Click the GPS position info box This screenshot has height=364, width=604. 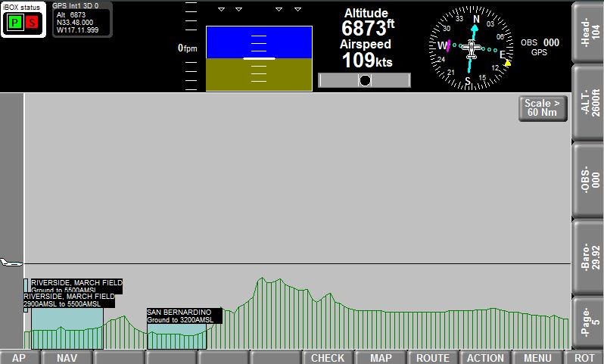point(82,19)
